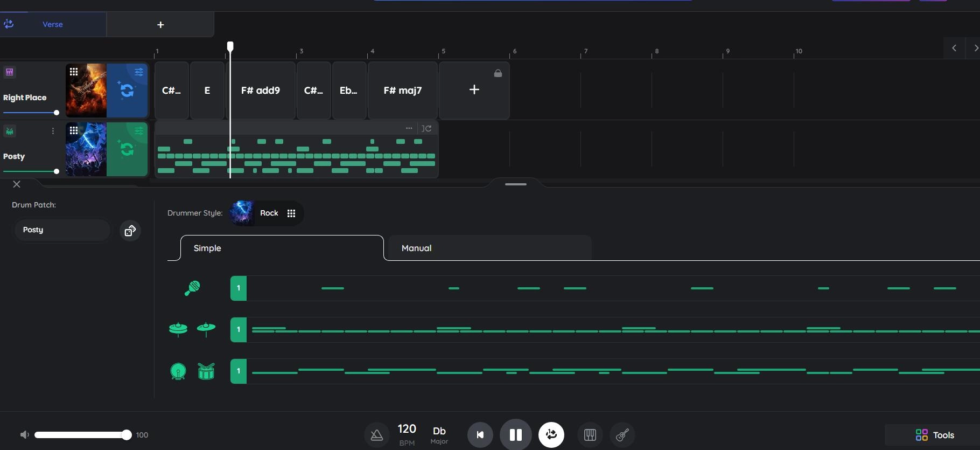Open the Db Major key selector
Viewport: 980px width, 450px height.
[x=439, y=434]
